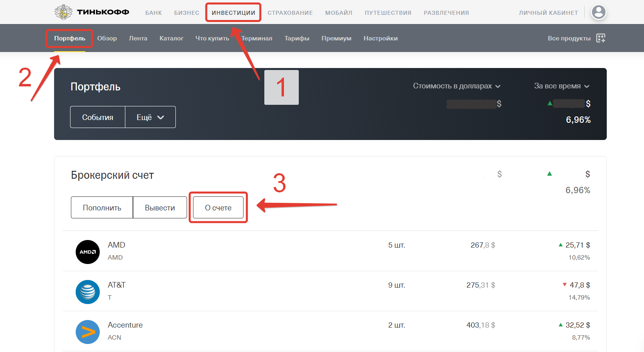Image resolution: width=644 pixels, height=352 pixels.
Task: Expand the За все время period dropdown
Action: click(x=561, y=86)
